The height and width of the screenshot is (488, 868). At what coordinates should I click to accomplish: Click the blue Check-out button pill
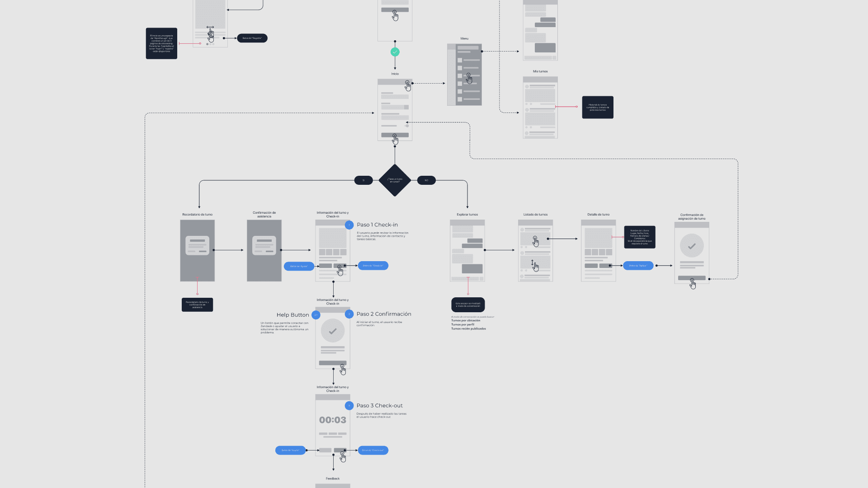click(x=373, y=450)
